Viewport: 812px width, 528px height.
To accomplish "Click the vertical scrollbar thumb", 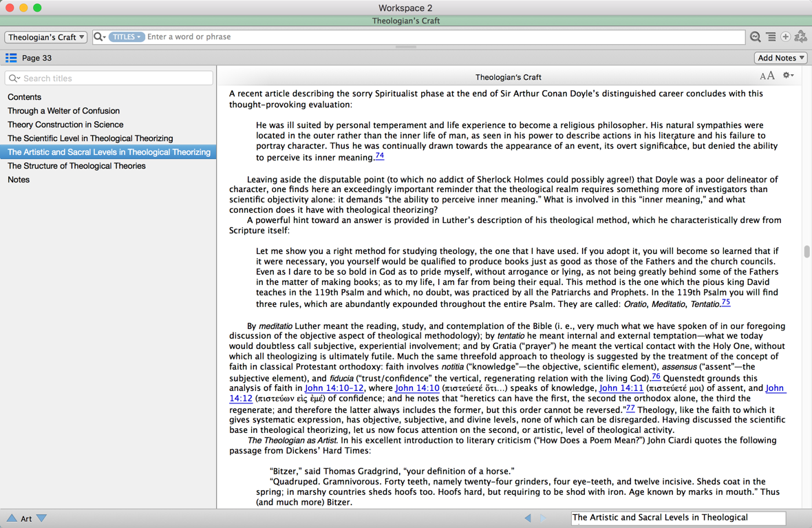I will [x=806, y=251].
